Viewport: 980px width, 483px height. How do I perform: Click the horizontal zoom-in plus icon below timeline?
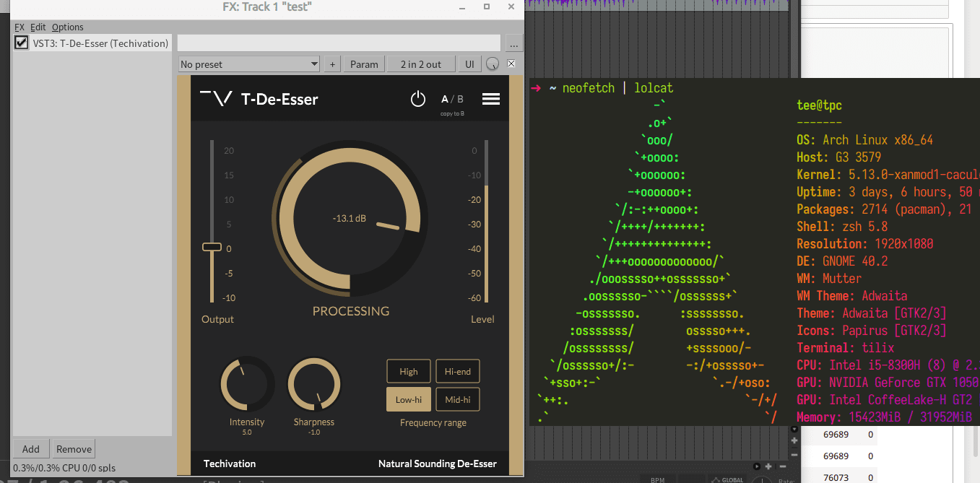(x=768, y=466)
